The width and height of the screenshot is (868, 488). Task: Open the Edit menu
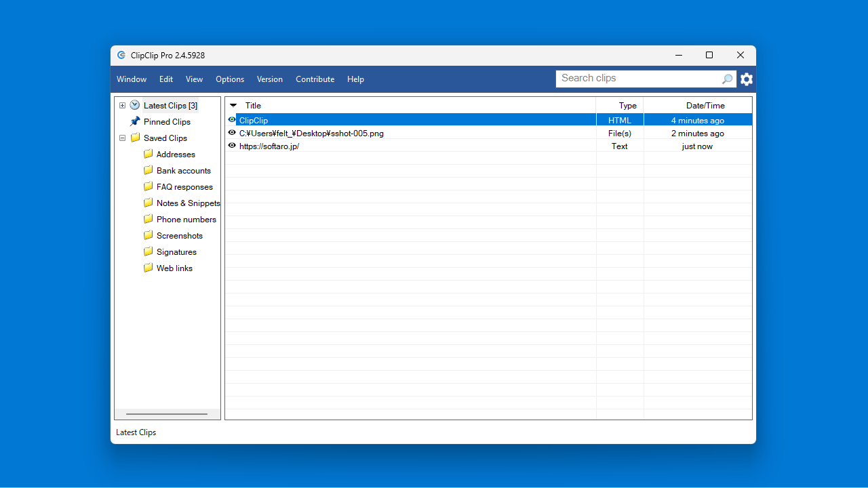166,79
